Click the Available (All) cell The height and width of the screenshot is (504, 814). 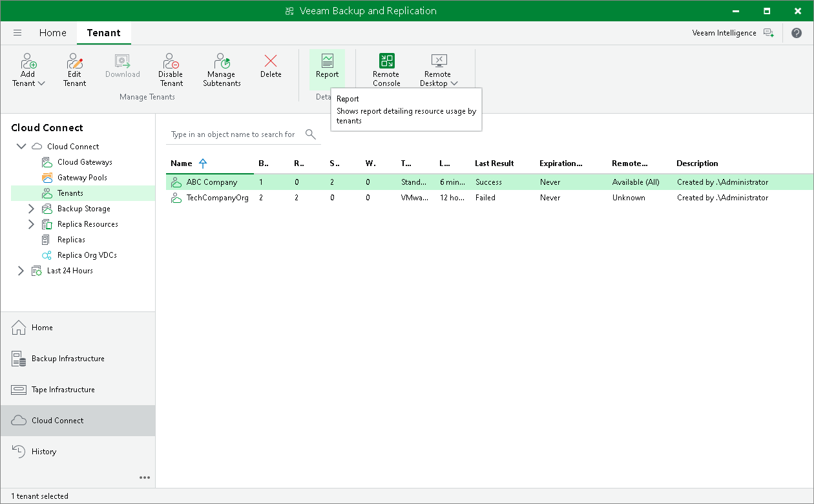[636, 182]
